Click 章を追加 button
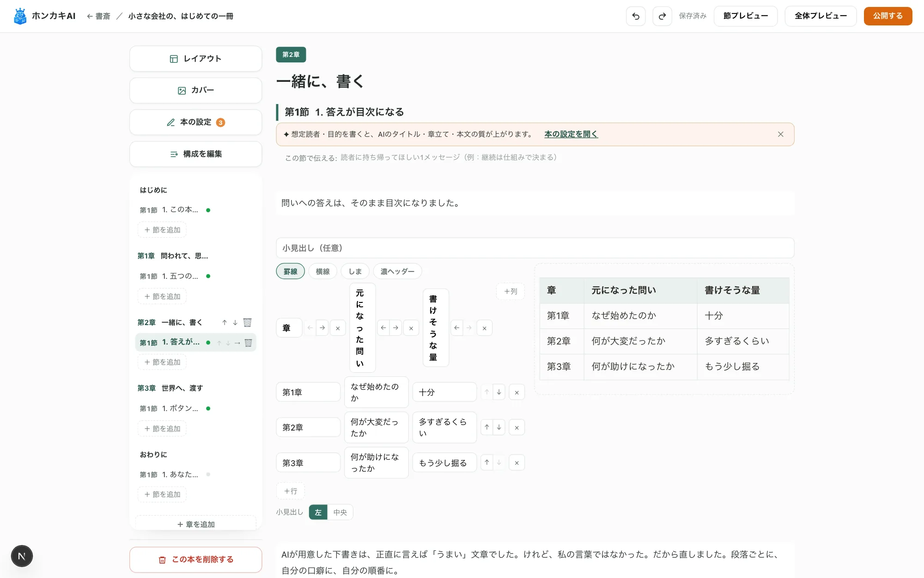Image resolution: width=924 pixels, height=578 pixels. pyautogui.click(x=196, y=524)
